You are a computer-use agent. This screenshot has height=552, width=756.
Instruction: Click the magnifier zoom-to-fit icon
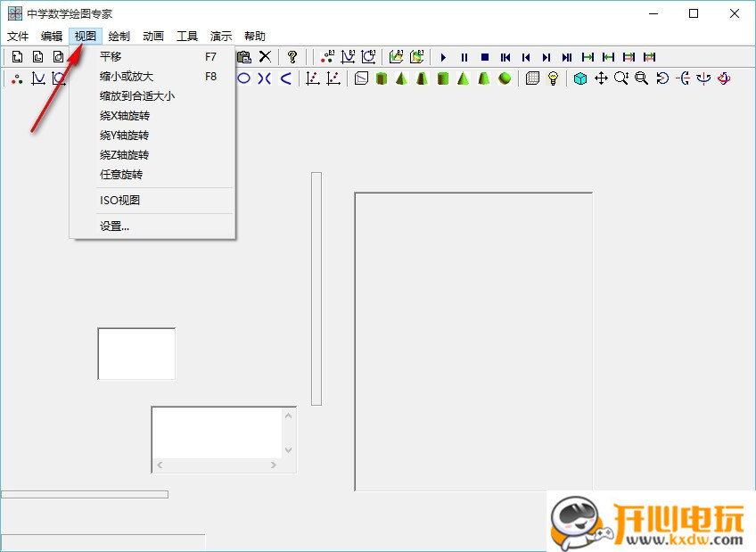[641, 78]
